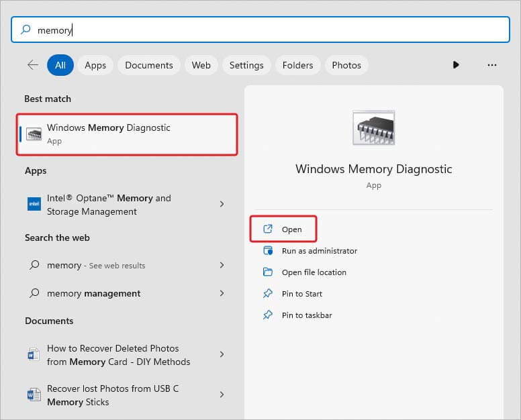Click the Pin to taskbar pin icon
The height and width of the screenshot is (420, 521).
[268, 315]
